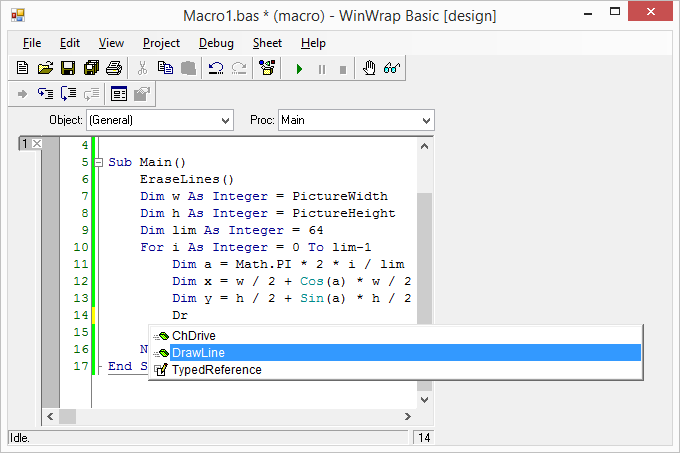Viewport: 680px width, 453px height.
Task: Click on the EraseLines() code line
Action: pos(187,179)
